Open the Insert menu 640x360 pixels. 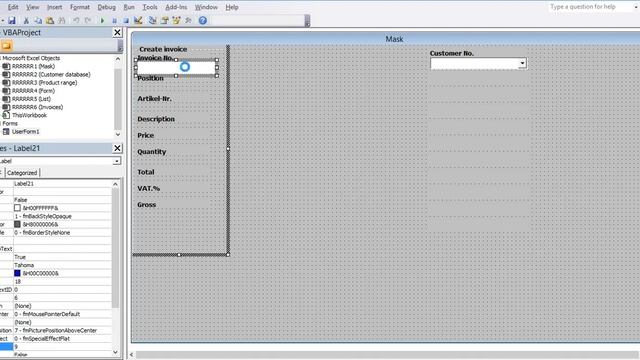pyautogui.click(x=54, y=7)
